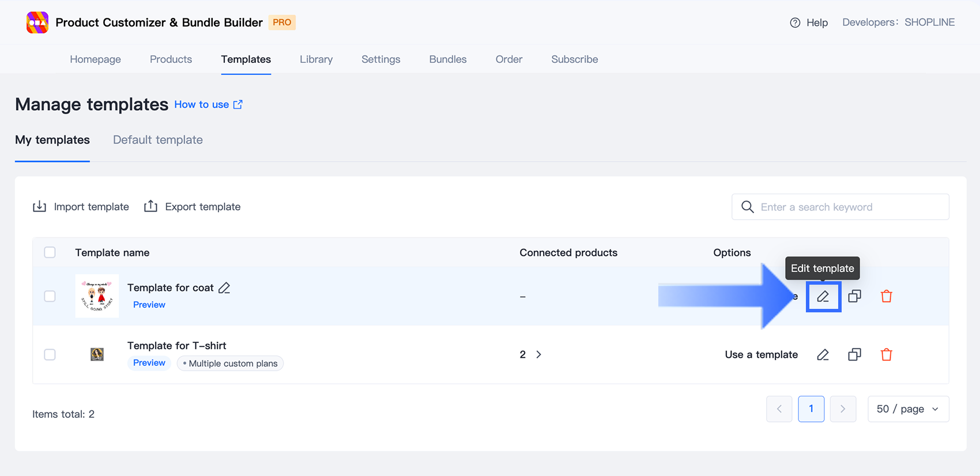Rename Template for coat via pencil icon

pos(224,288)
